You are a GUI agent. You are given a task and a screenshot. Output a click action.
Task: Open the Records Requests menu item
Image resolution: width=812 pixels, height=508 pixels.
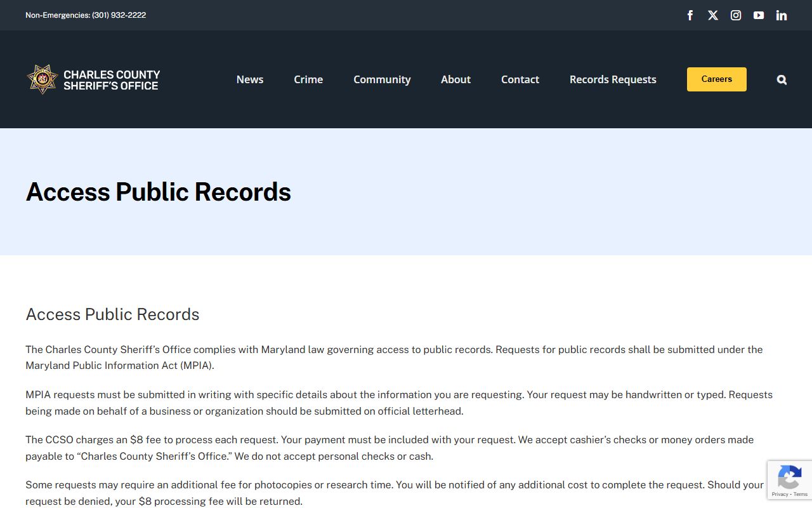click(x=613, y=79)
